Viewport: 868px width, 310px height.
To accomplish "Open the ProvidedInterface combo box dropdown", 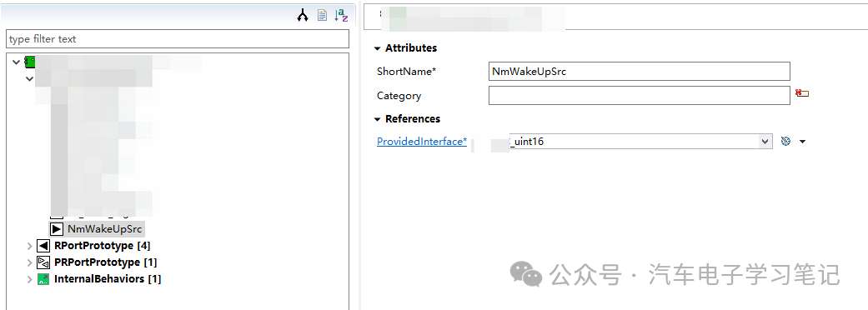I will pyautogui.click(x=765, y=142).
